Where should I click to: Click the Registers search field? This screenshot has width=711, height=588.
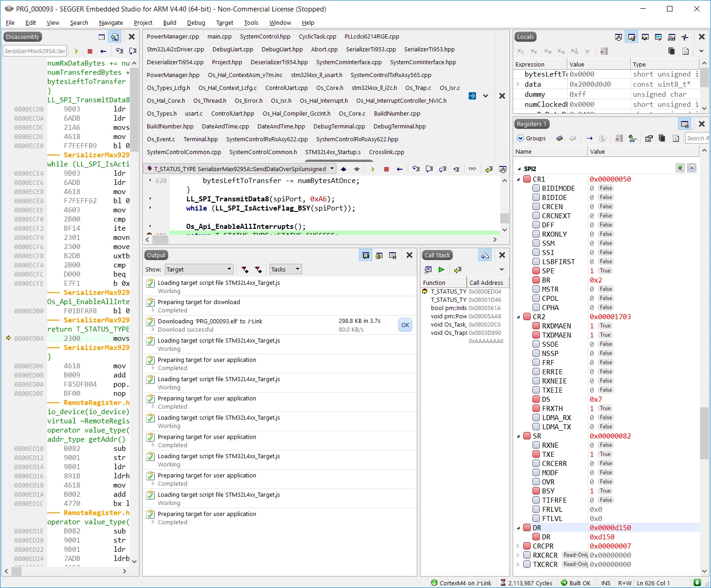(x=697, y=138)
